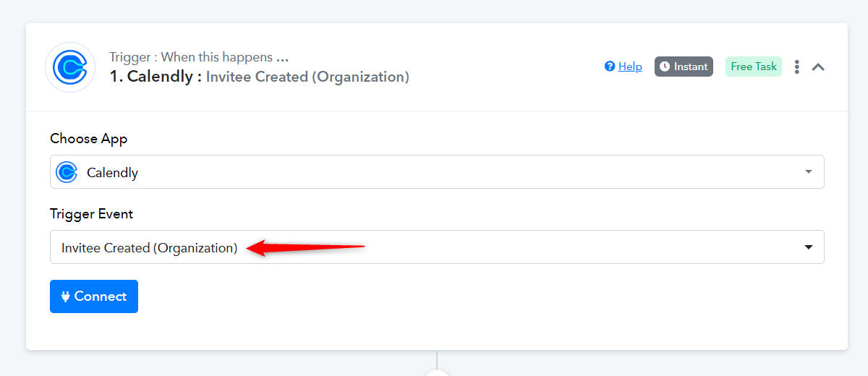Screen dimensions: 868x376
Task: Click the Trigger Event field label
Action: 91,214
